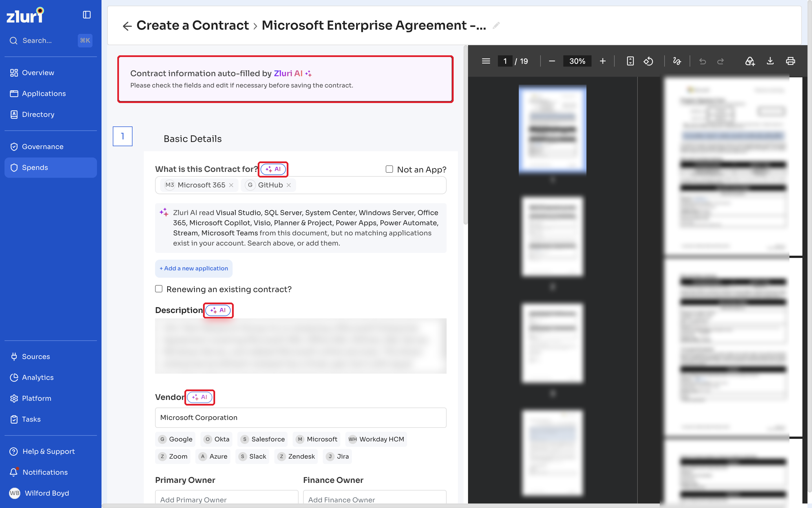
Task: Click the fit-to-page icon in PDF toolbar
Action: pos(630,61)
